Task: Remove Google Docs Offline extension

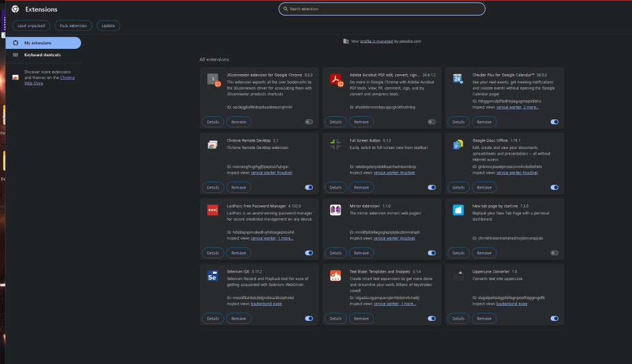Action: 484,188
